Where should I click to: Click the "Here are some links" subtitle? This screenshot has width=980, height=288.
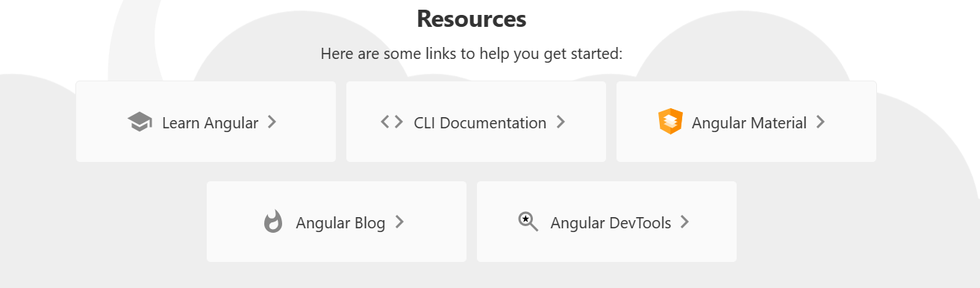click(472, 54)
